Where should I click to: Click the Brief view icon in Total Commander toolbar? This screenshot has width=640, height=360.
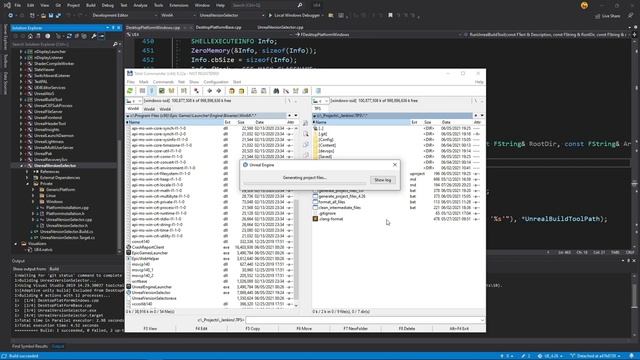pyautogui.click(x=142, y=91)
